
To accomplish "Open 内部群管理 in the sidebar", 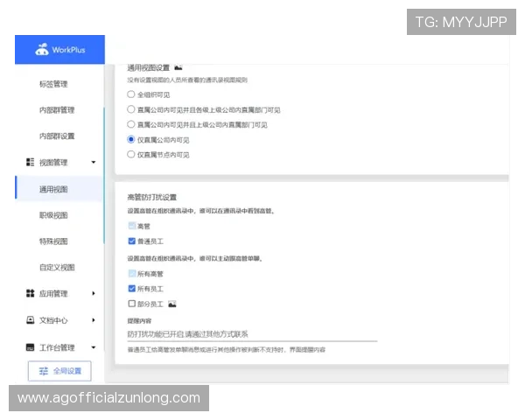I will [x=57, y=110].
